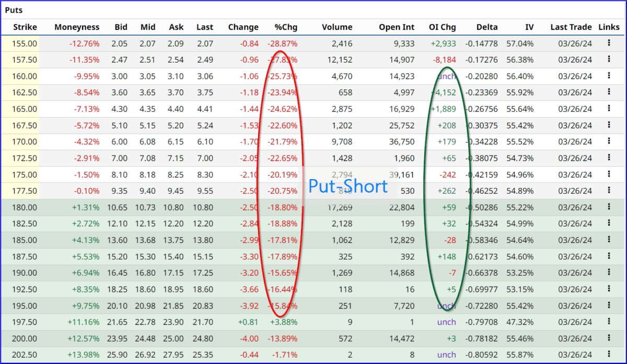Open the Links three-dot menu for strike 162.50
Viewport: 627px width, 364px height.
pyautogui.click(x=609, y=92)
